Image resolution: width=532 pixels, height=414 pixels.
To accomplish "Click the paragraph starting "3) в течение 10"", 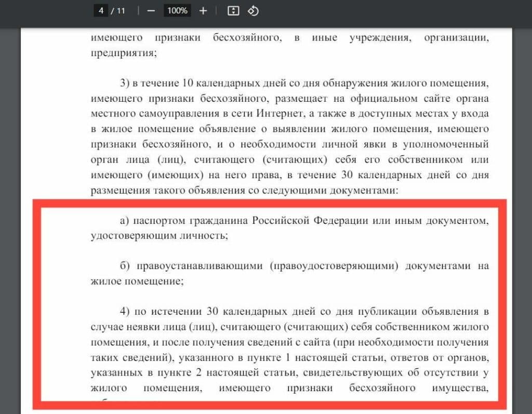I will click(x=288, y=84).
